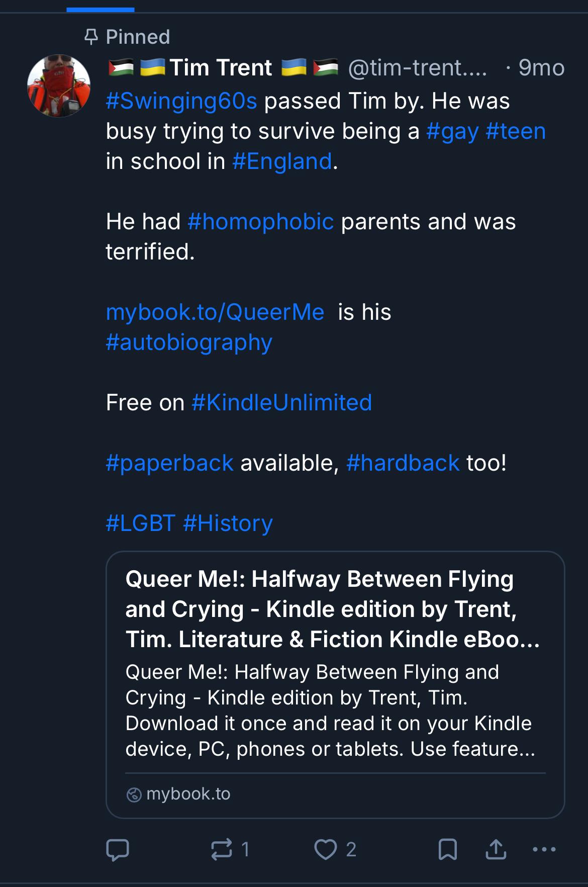
Task: Open the #England hashtag
Action: (282, 161)
